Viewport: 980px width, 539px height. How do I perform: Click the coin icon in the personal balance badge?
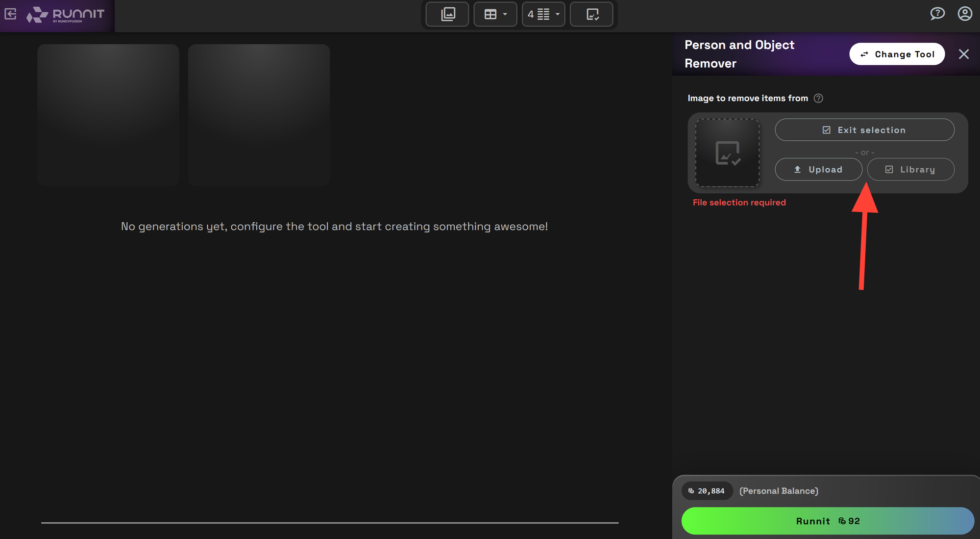pos(691,490)
